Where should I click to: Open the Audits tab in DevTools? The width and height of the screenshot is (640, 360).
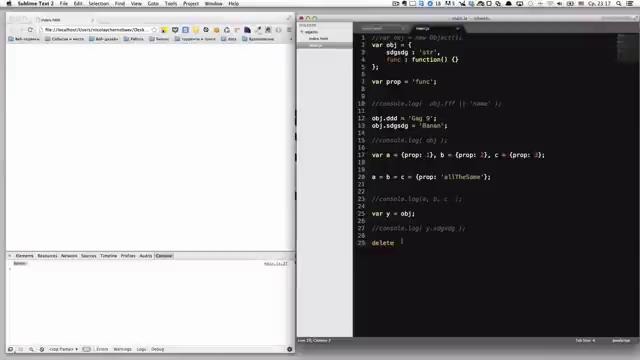click(146, 256)
